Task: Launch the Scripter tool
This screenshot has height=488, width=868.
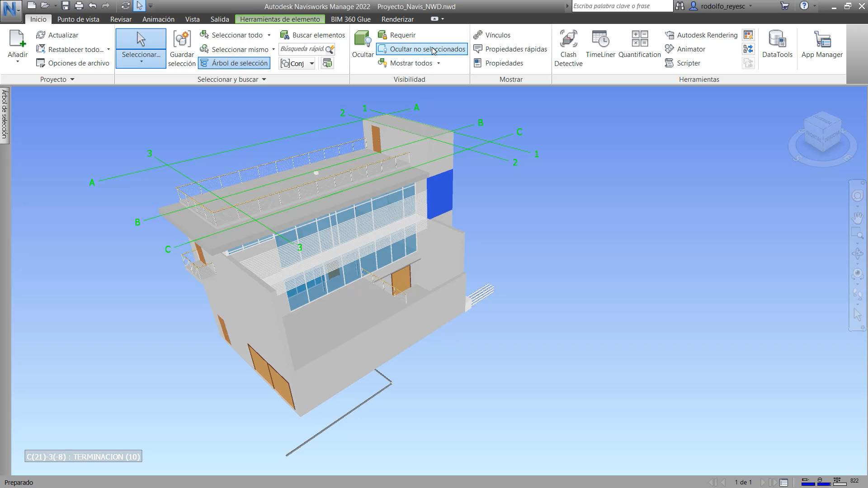Action: coord(688,63)
